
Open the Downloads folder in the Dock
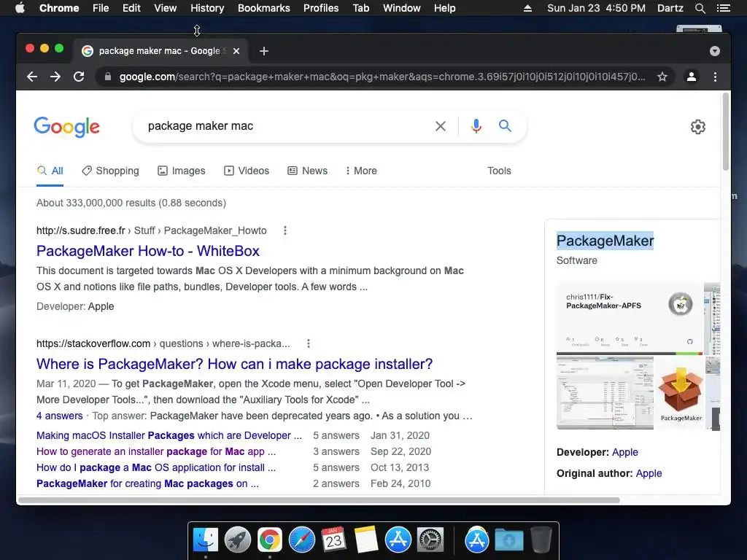tap(508, 540)
